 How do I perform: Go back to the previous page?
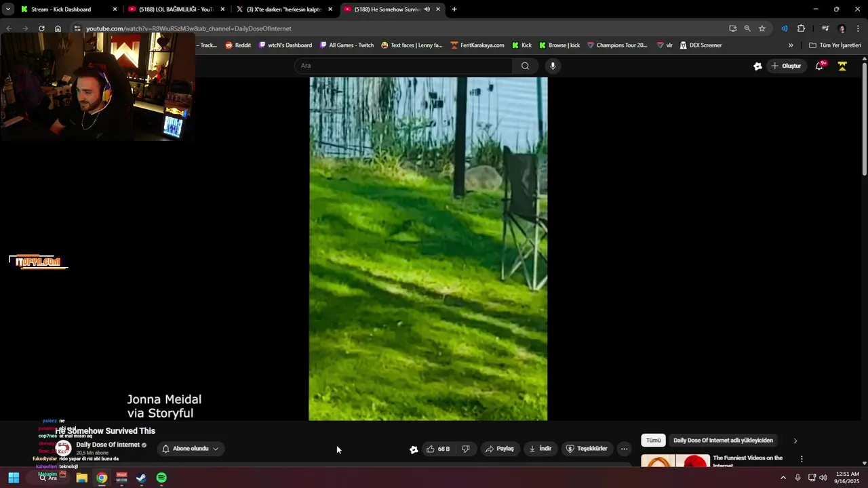point(9,28)
